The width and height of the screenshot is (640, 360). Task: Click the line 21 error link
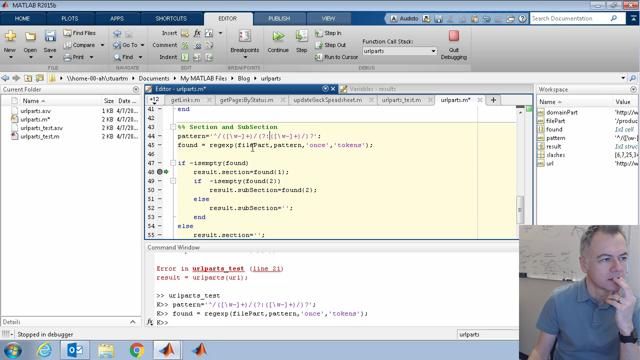[267, 269]
